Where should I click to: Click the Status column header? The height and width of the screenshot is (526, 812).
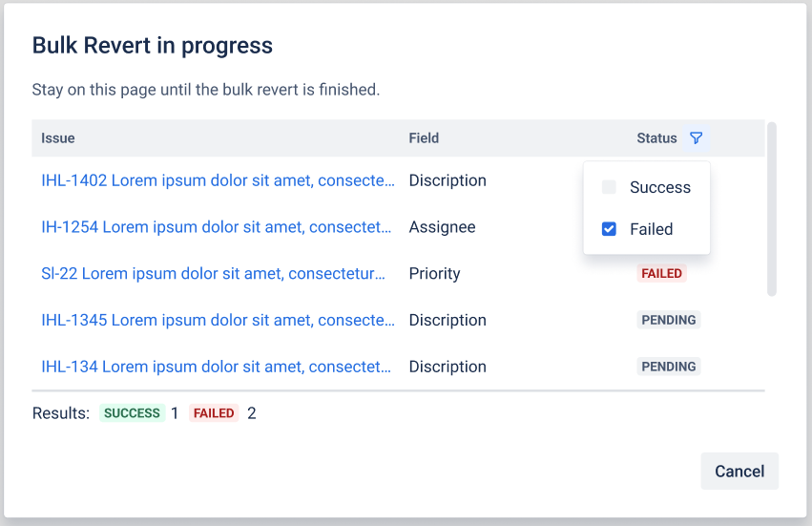(656, 138)
